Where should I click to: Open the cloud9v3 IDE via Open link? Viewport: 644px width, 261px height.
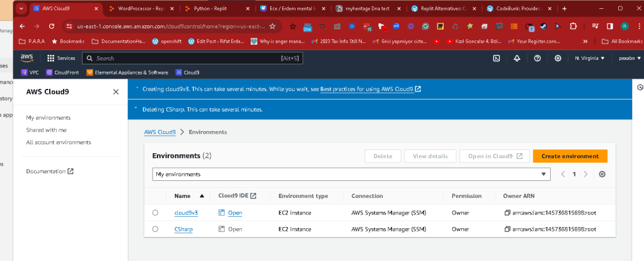[235, 213]
